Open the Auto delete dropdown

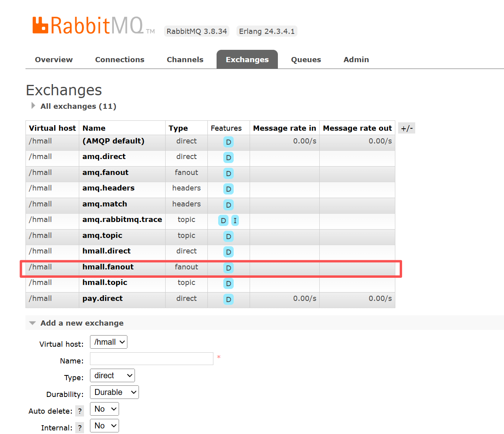pos(104,409)
